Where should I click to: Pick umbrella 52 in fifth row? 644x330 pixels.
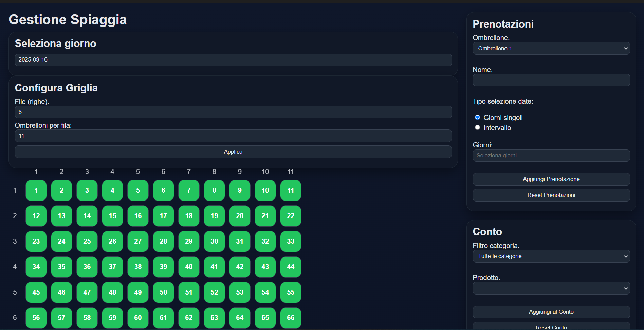coord(214,292)
